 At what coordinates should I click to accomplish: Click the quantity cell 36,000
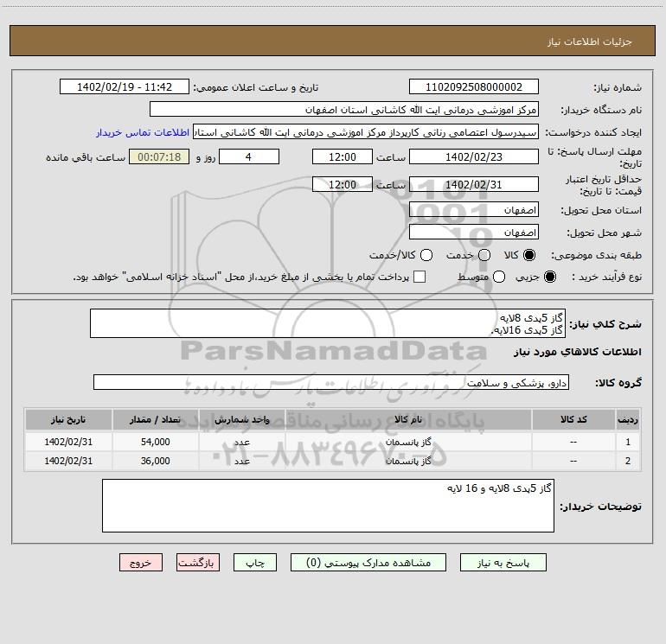click(155, 461)
